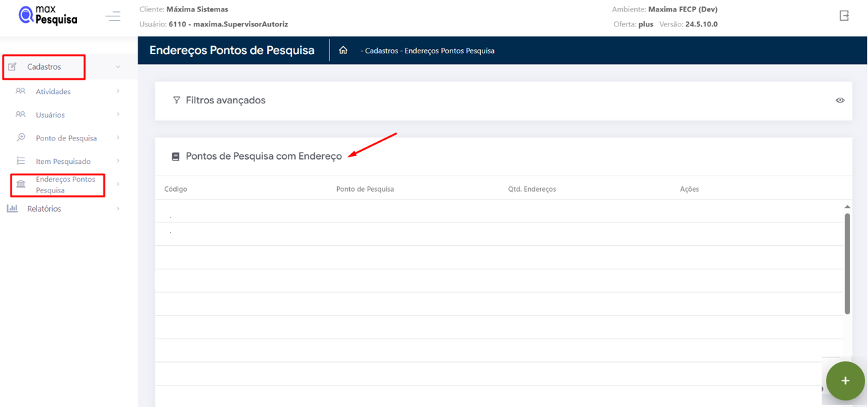This screenshot has width=868, height=407.
Task: Expand the Item Pesquisado submenu arrow
Action: pos(118,161)
